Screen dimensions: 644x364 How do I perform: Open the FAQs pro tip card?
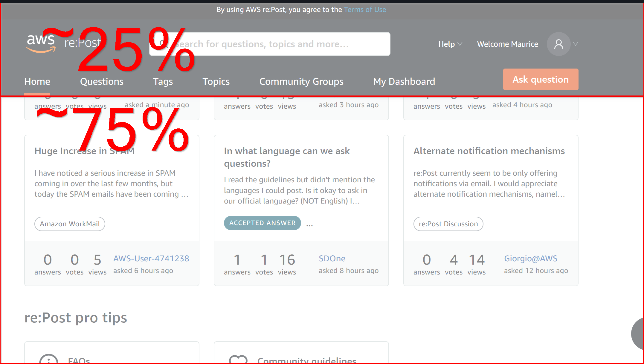coord(112,353)
